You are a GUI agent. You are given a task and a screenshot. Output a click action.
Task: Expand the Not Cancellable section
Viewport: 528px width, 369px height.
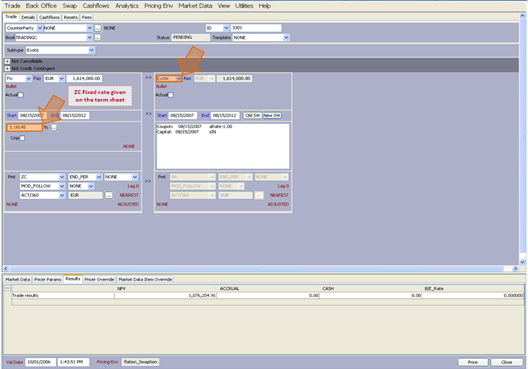tap(7, 61)
